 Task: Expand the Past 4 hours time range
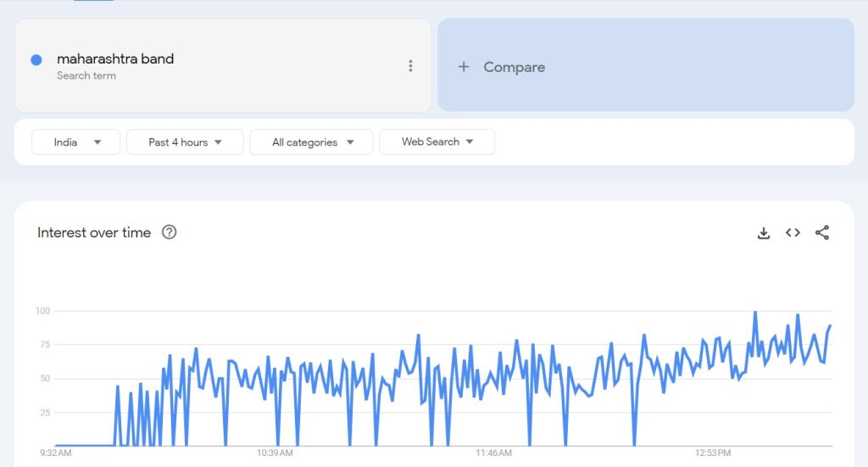click(x=185, y=142)
